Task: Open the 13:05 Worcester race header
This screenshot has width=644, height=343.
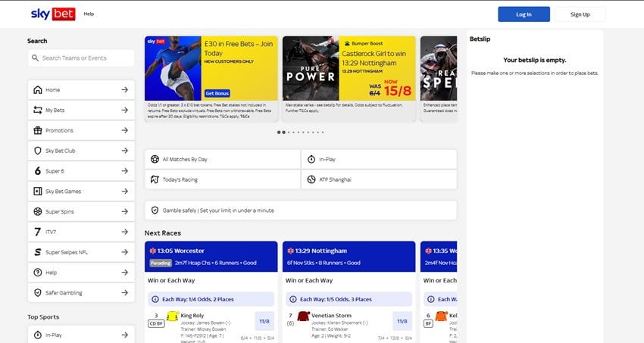Action: (211, 257)
